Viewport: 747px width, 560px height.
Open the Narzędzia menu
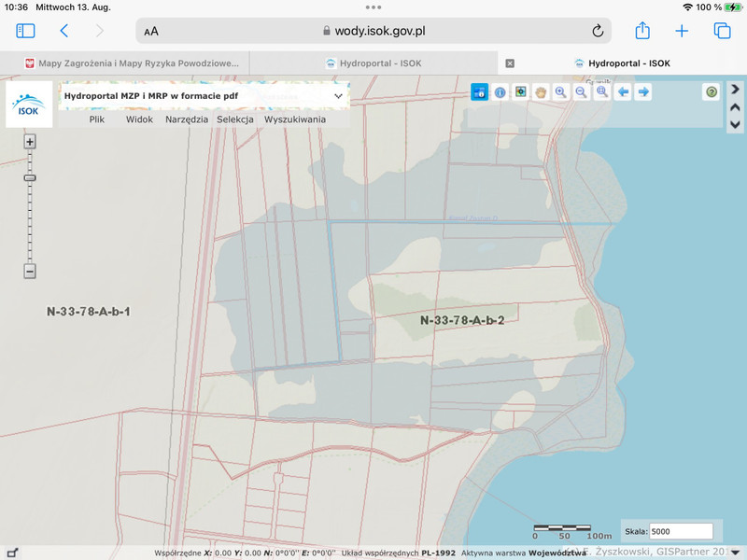(187, 119)
